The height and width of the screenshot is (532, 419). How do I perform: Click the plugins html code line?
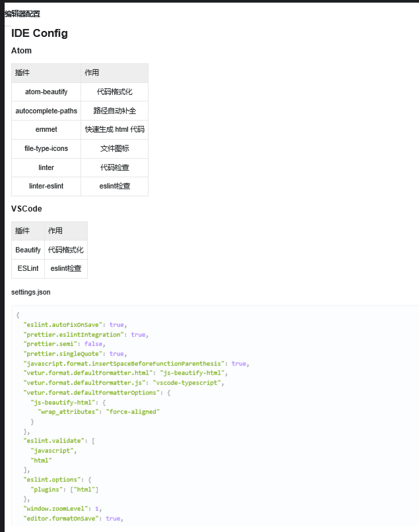click(65, 490)
